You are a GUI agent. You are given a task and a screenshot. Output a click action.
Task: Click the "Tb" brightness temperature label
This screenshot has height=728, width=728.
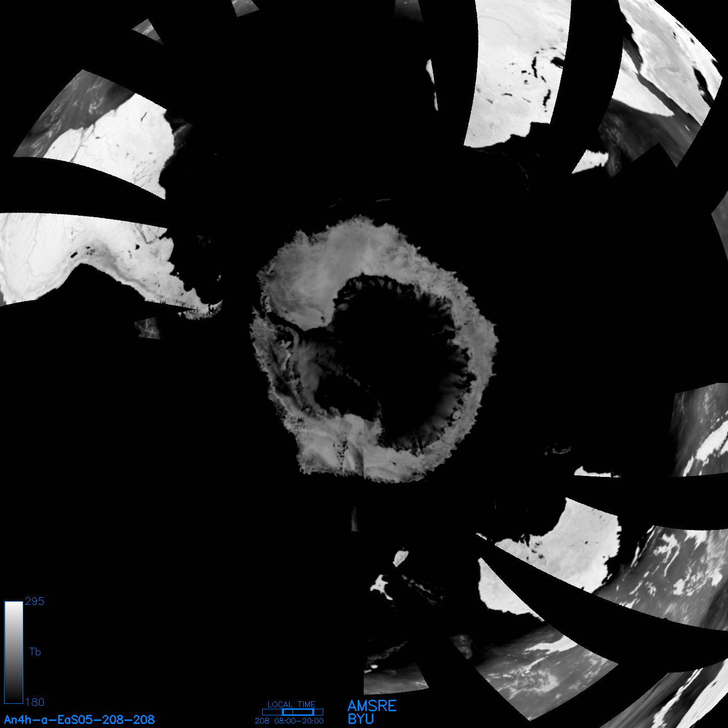[35, 652]
